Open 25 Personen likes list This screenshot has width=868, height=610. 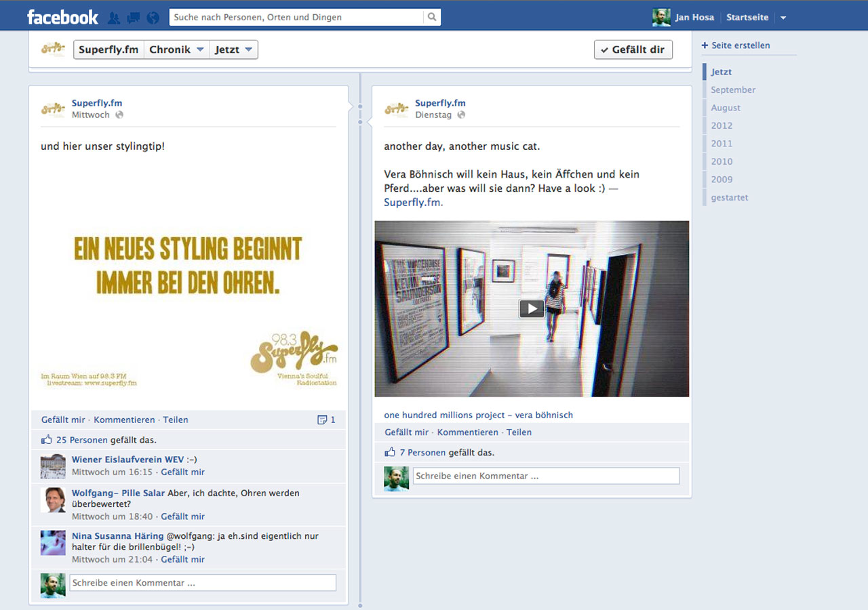82,440
